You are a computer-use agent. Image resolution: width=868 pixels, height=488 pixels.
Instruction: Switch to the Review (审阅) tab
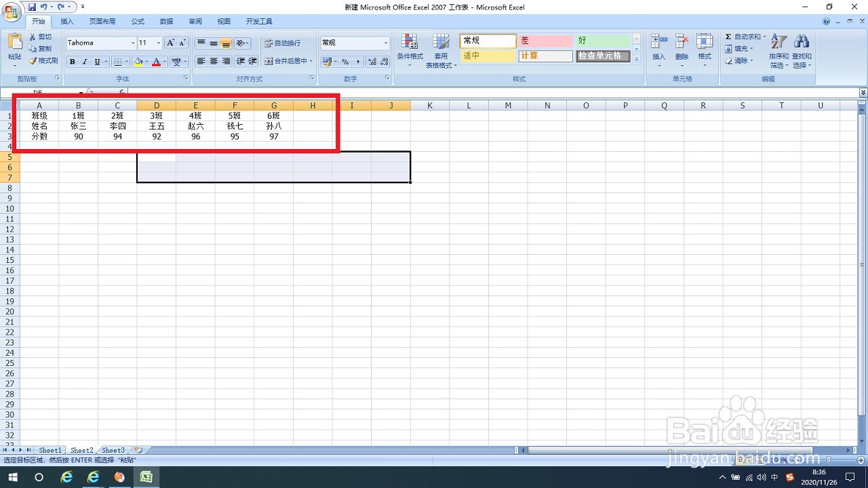[195, 22]
